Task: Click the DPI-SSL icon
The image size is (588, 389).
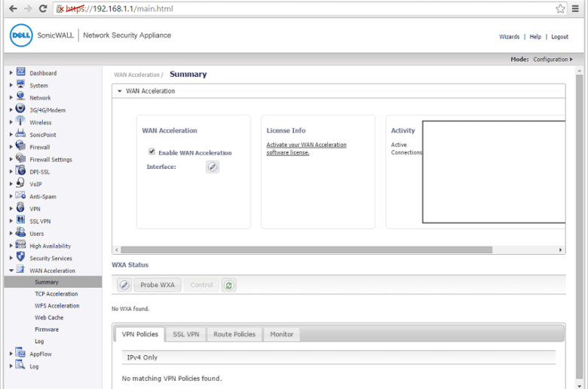Action: (20, 170)
